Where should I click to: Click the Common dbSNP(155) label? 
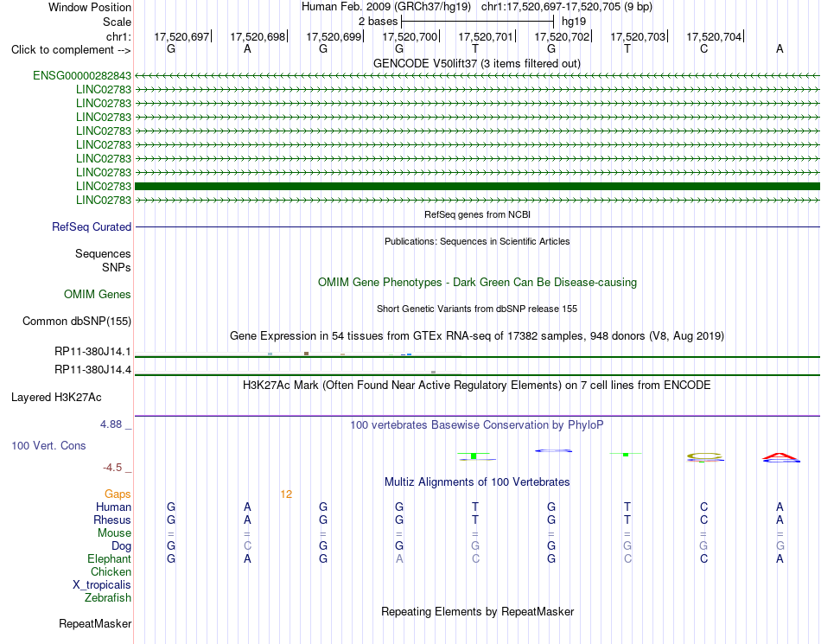tap(77, 321)
